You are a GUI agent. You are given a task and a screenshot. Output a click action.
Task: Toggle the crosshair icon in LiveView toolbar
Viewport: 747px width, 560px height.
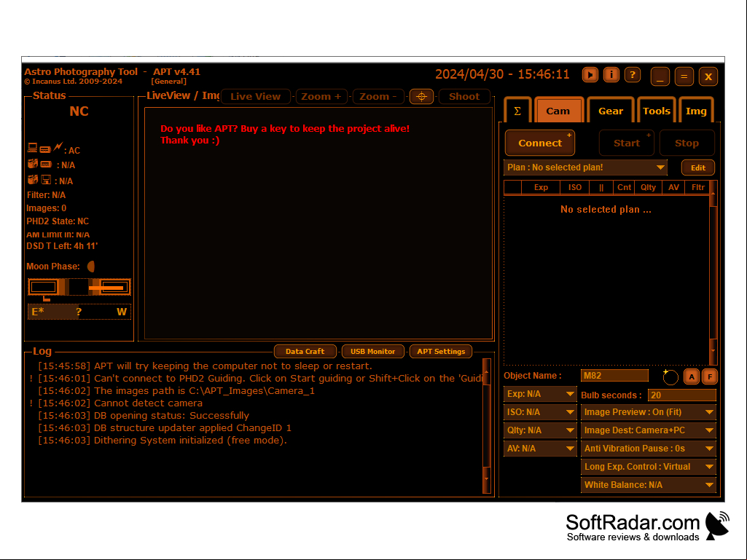[421, 96]
